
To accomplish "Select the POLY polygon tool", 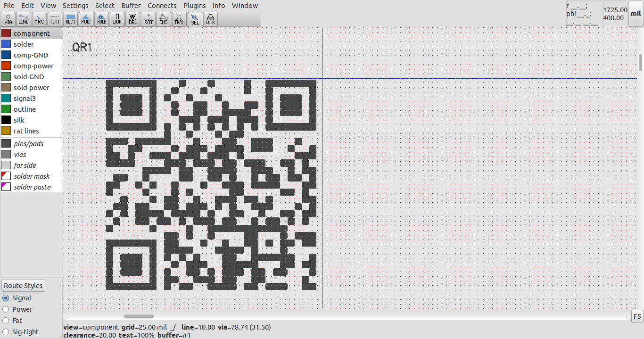I will (x=86, y=19).
